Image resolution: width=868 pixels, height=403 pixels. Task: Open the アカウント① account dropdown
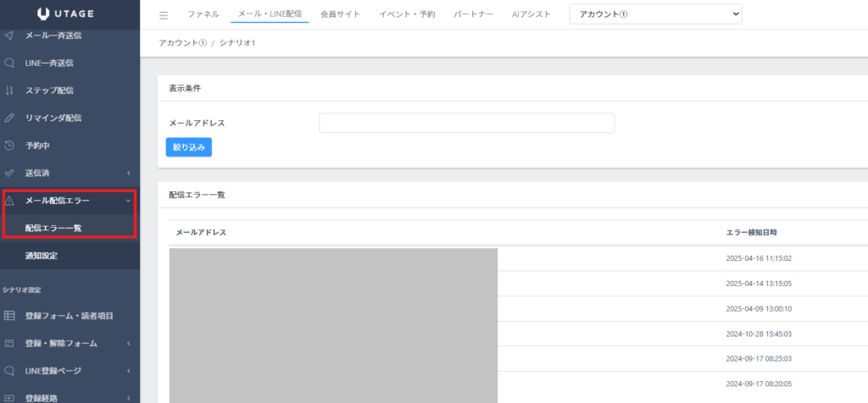click(655, 15)
